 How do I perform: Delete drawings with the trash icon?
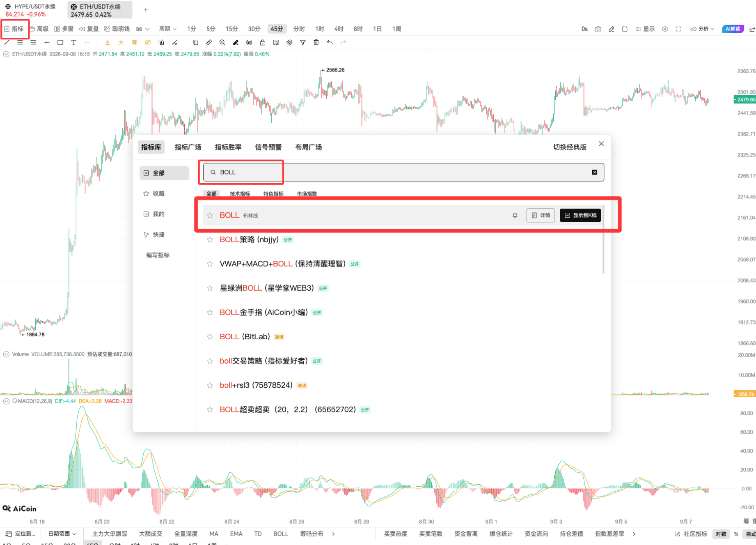click(x=316, y=42)
